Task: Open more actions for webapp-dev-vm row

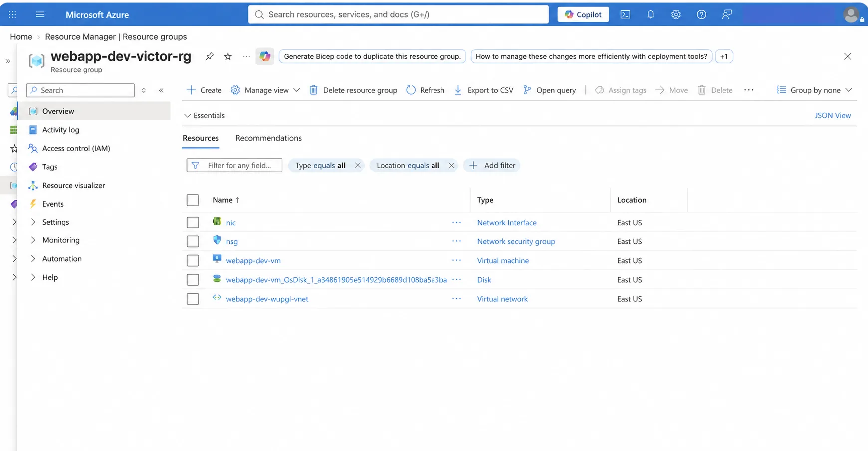Action: 456,260
